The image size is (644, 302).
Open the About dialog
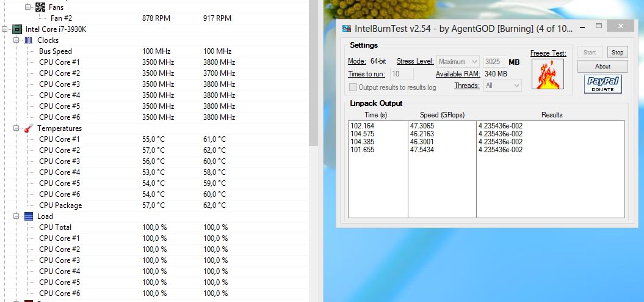pyautogui.click(x=602, y=66)
